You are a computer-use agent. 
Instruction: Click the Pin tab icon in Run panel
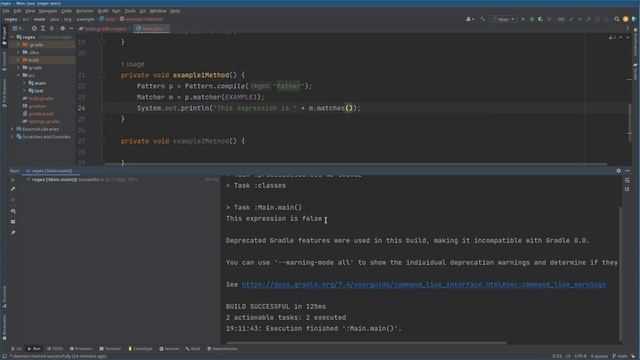(x=13, y=233)
